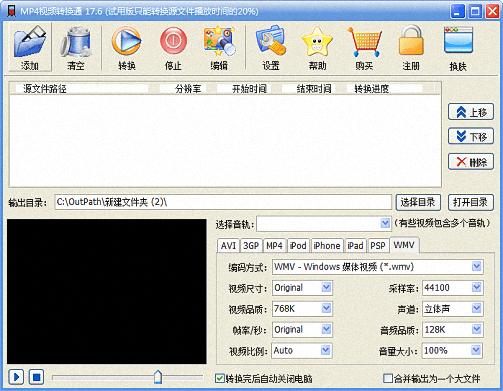Image resolution: width=503 pixels, height=391 pixels.
Task: Open the 视频品质 768K dropdown
Action: (302, 309)
